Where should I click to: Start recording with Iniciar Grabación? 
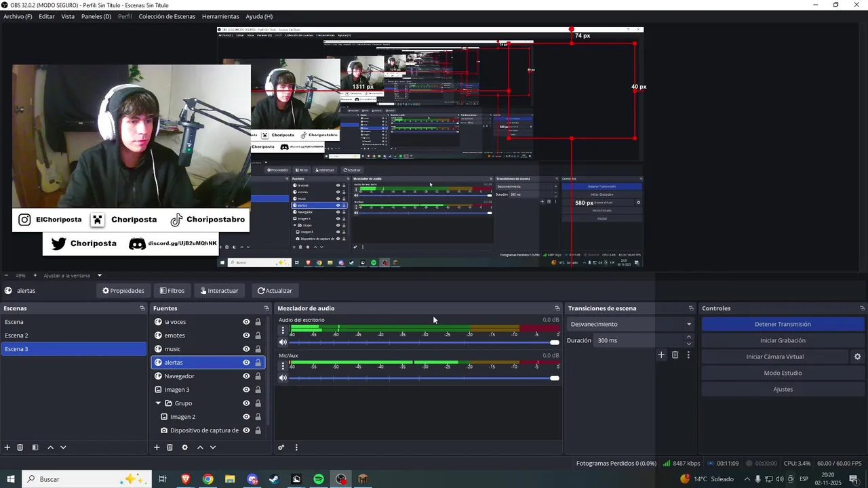click(783, 340)
